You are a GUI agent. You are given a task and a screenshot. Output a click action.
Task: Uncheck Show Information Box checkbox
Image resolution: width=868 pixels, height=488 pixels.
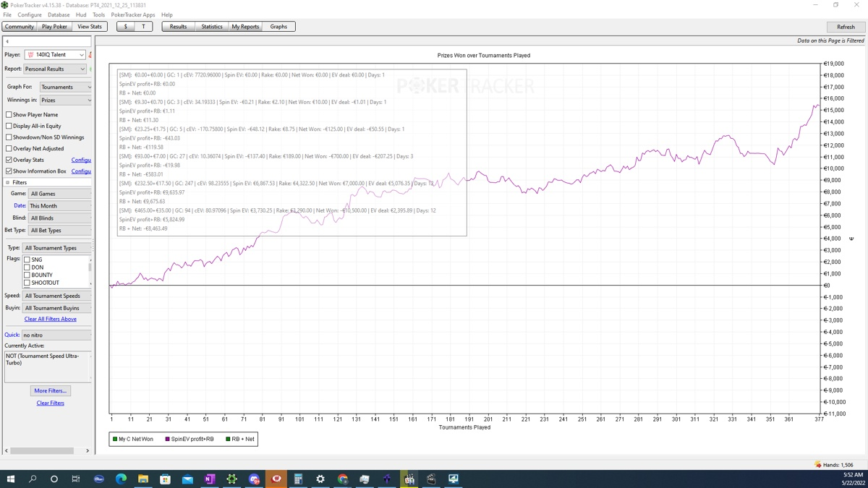click(9, 171)
